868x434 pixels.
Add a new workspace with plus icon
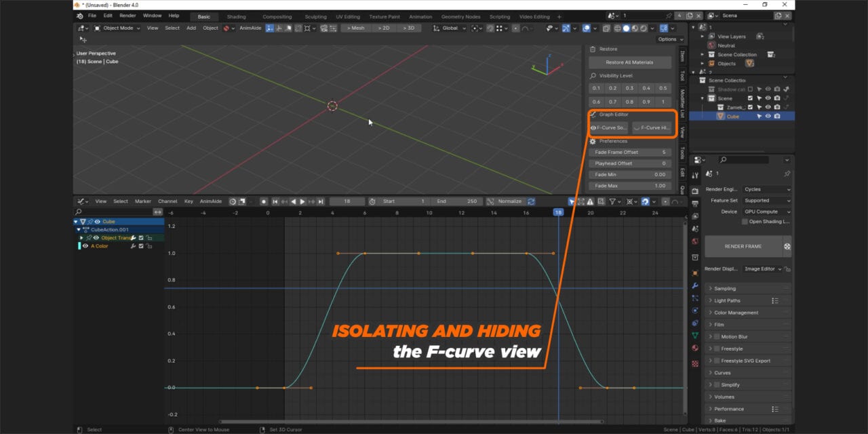[559, 16]
